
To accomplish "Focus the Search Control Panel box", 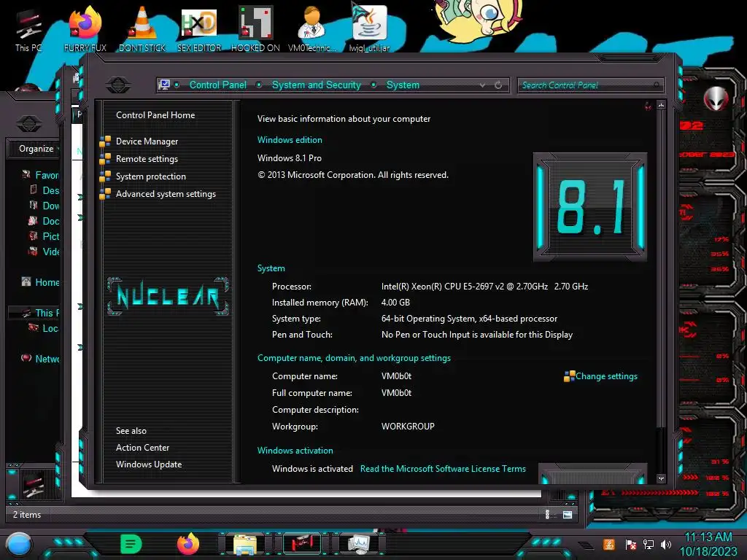I will pyautogui.click(x=589, y=85).
